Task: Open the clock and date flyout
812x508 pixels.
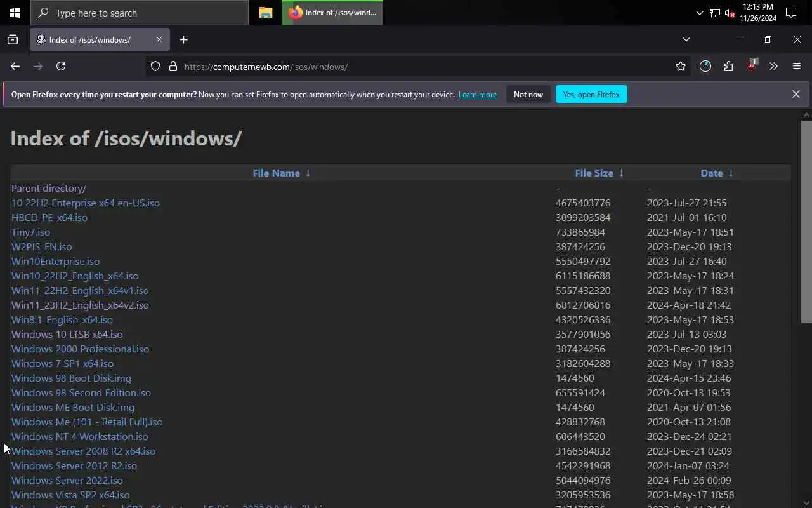Action: click(758, 13)
